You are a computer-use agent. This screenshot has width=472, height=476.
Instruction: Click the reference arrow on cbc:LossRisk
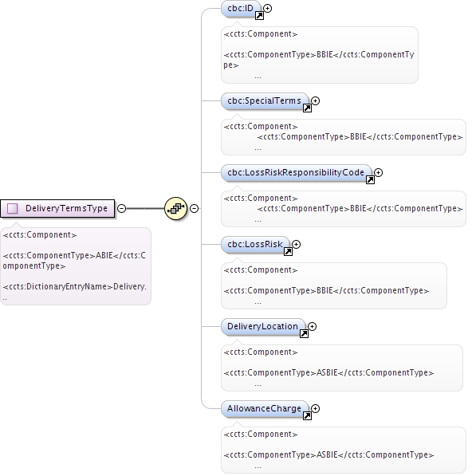(x=288, y=252)
